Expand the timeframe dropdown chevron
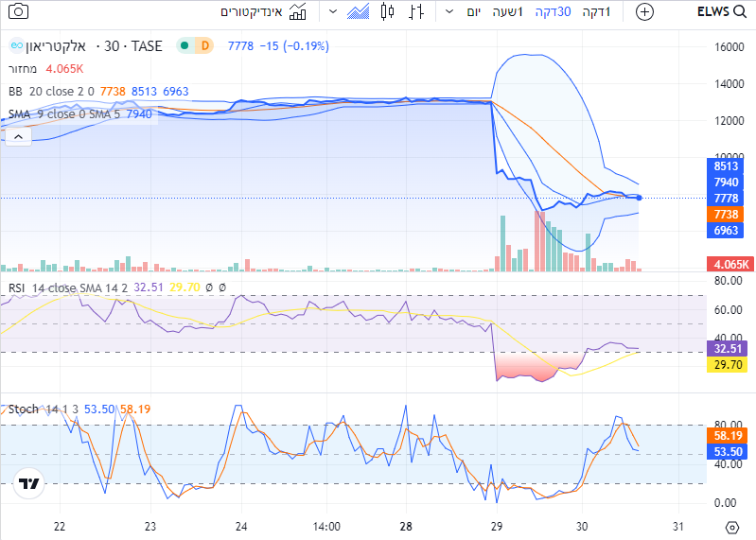756x540 pixels. pyautogui.click(x=447, y=11)
